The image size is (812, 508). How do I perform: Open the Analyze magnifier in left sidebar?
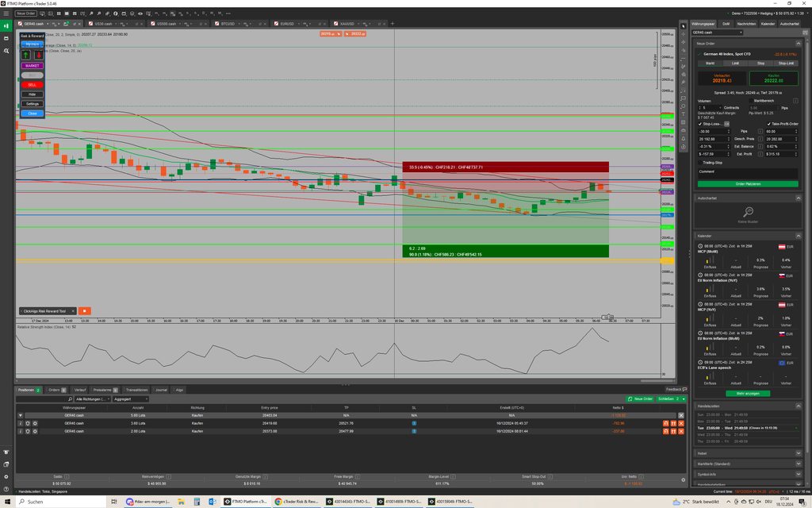point(6,51)
